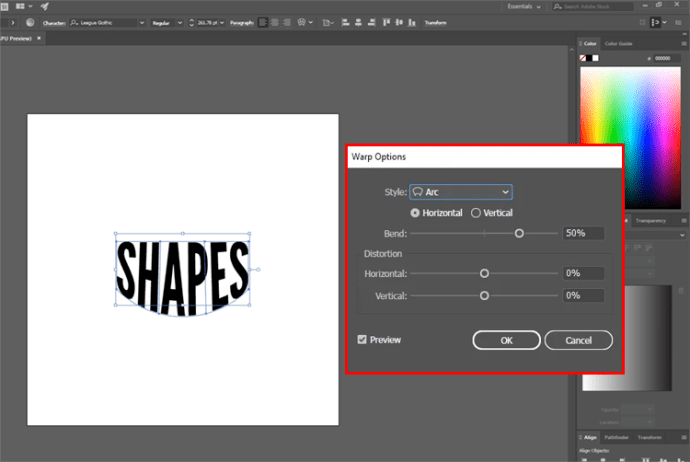Click the Arc style icon in Warp Options

418,192
